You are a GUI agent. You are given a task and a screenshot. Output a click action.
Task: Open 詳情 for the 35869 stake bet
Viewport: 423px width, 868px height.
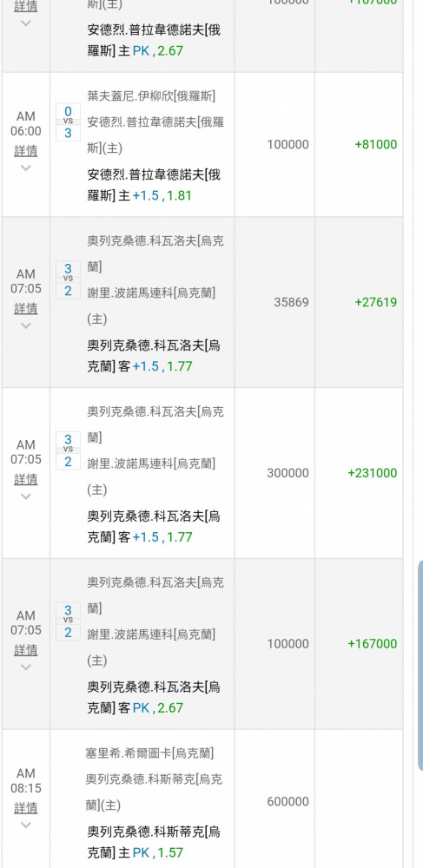(x=25, y=308)
